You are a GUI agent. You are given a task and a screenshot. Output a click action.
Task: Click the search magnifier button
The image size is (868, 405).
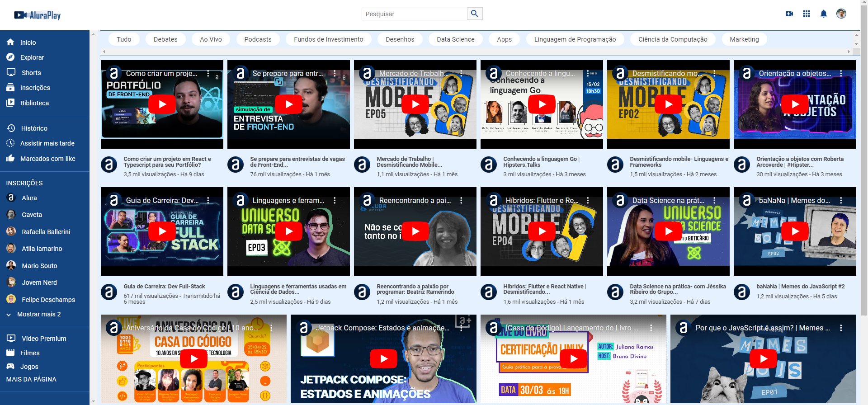coord(474,14)
